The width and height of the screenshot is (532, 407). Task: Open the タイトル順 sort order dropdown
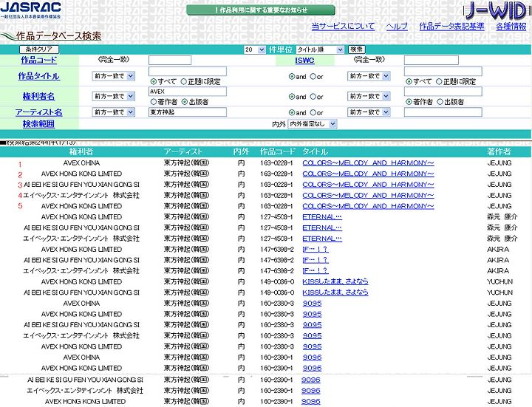click(320, 49)
